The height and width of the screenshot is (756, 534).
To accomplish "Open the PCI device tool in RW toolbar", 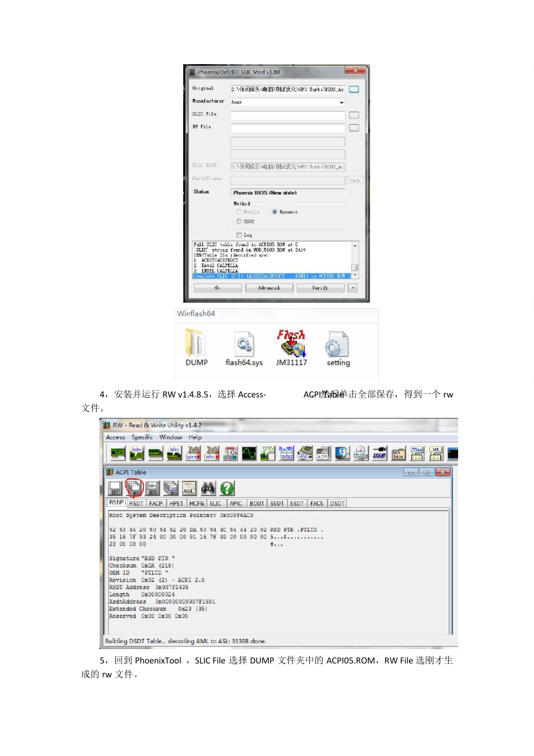I will click(x=118, y=453).
